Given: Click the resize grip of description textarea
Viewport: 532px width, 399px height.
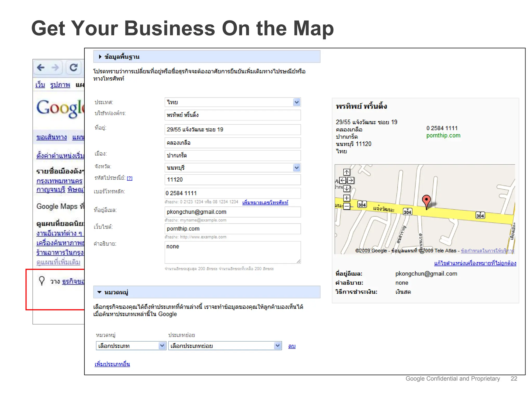Looking at the screenshot, I should tap(298, 261).
